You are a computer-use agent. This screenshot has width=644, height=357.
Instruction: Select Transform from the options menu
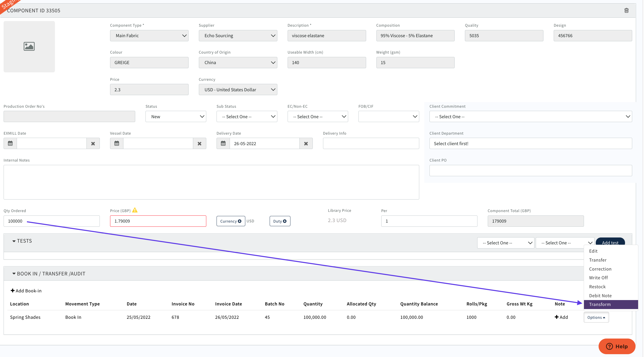pyautogui.click(x=600, y=304)
